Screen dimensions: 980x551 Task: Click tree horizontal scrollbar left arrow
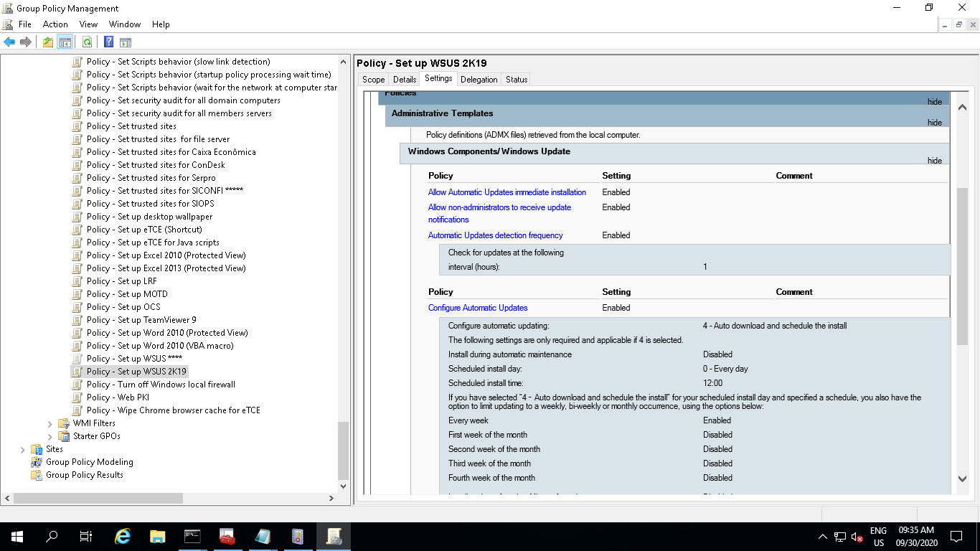tap(7, 498)
